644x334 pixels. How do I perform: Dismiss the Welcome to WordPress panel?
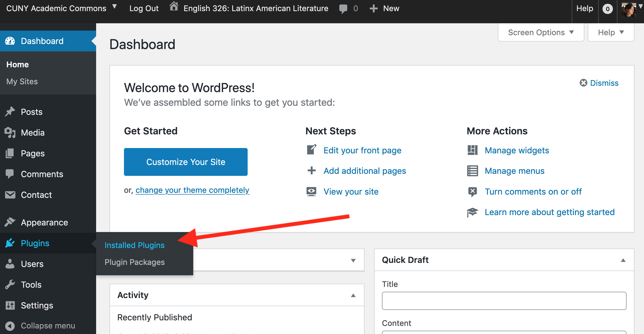coord(599,83)
